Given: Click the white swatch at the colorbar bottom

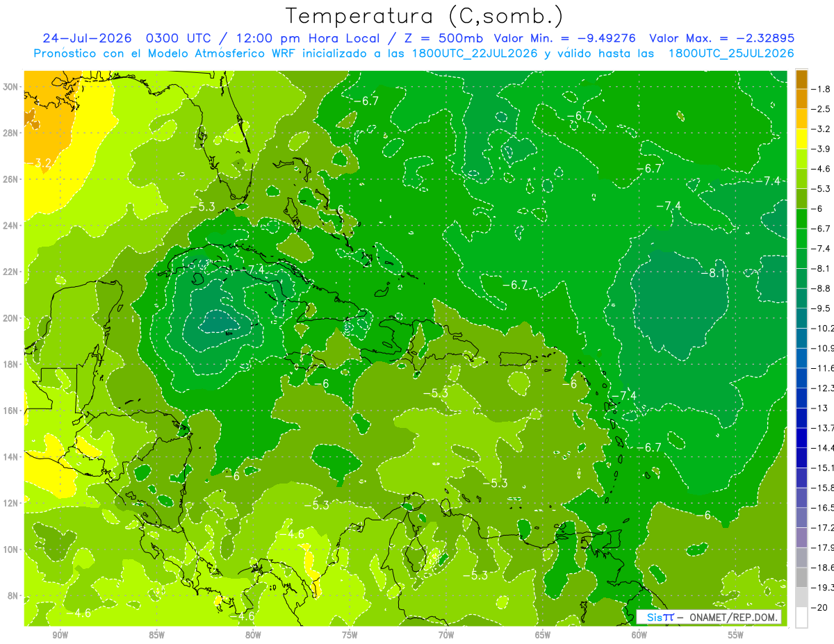Looking at the screenshot, I should (x=802, y=617).
